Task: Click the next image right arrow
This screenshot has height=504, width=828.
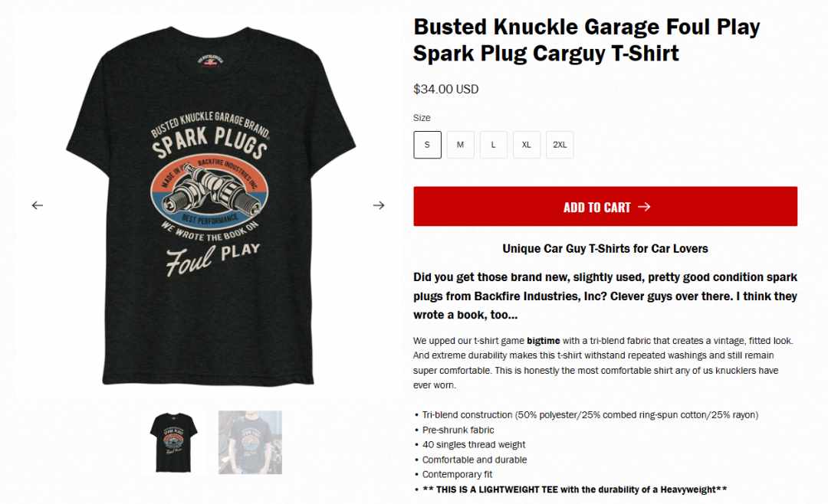Action: point(379,205)
